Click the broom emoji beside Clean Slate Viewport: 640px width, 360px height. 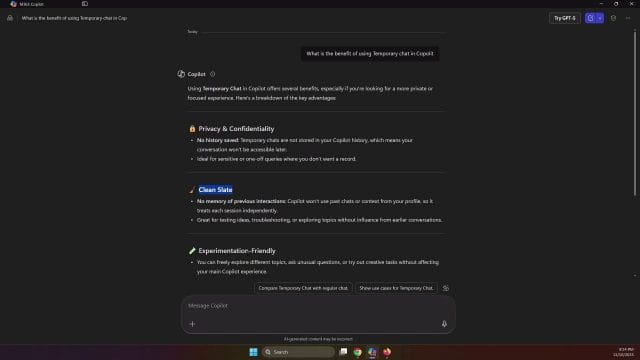coord(192,190)
